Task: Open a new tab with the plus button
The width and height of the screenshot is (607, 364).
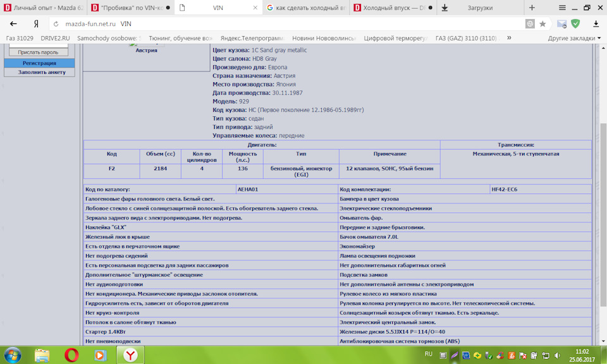Action: [532, 8]
